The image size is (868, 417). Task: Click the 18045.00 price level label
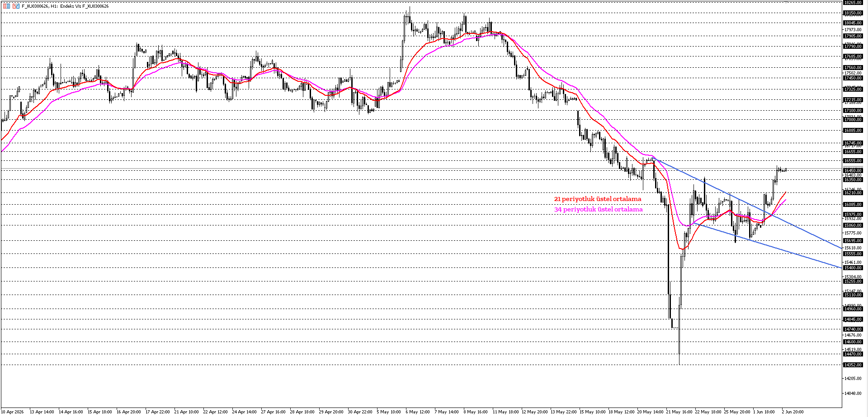click(x=853, y=23)
